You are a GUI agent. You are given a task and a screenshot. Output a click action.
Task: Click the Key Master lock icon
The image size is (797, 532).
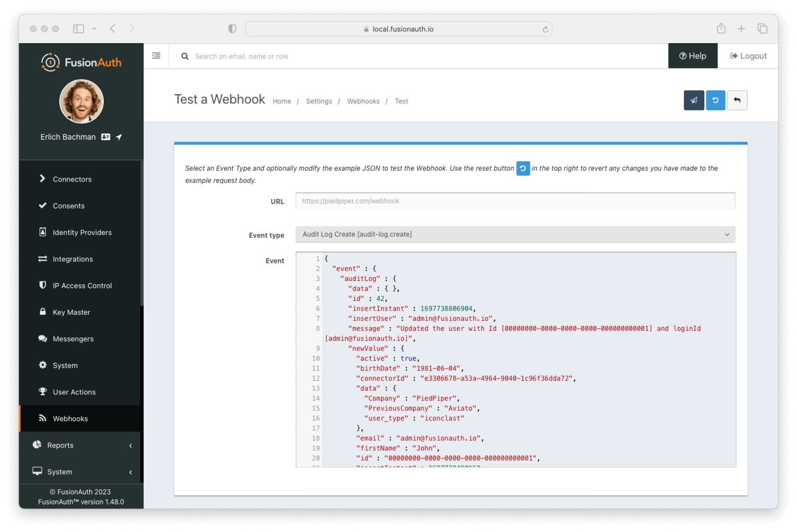(71, 312)
